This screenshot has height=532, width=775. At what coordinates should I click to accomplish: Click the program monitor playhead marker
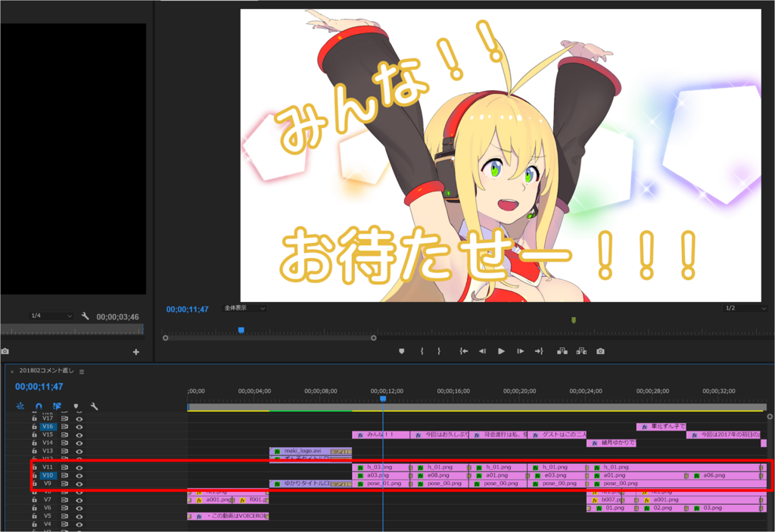[x=241, y=330]
